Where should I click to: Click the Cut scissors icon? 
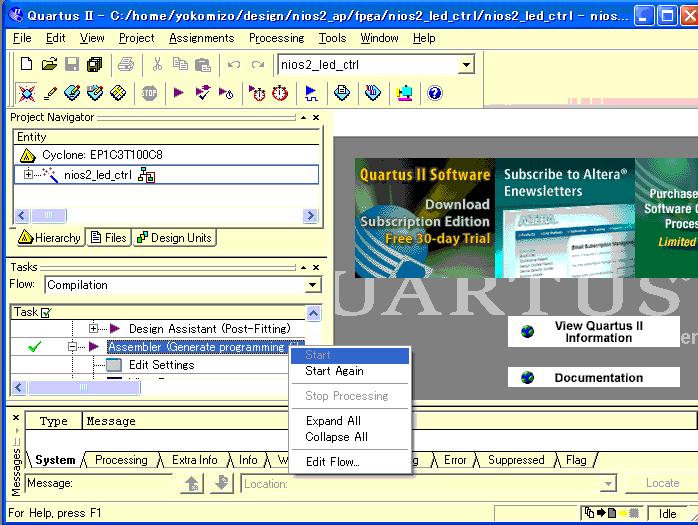(x=157, y=65)
